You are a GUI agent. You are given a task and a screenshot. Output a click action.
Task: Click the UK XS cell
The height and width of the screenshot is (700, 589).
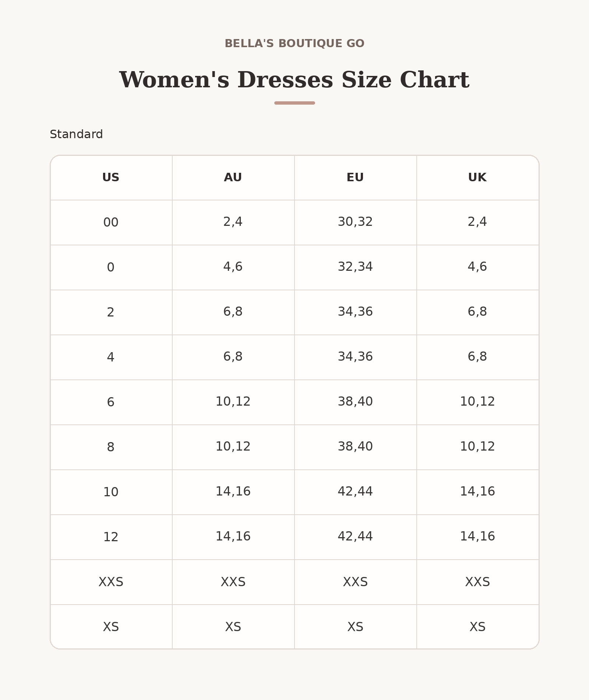[477, 627]
